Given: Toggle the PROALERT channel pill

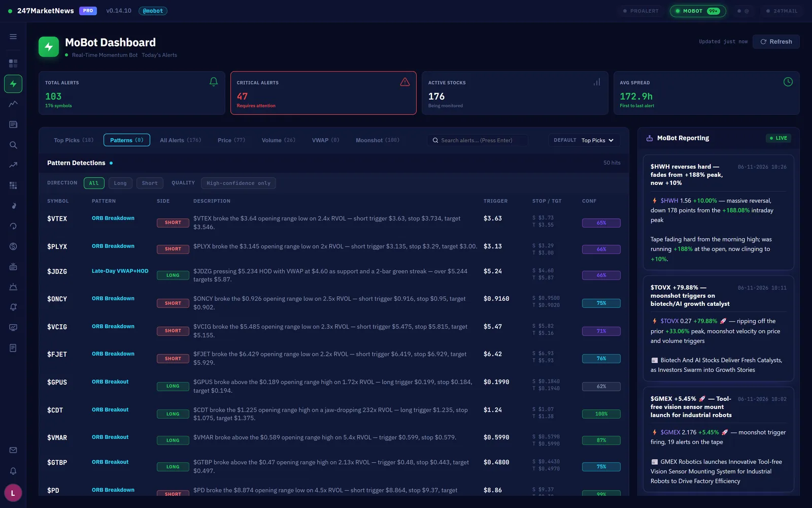Looking at the screenshot, I should pyautogui.click(x=640, y=11).
